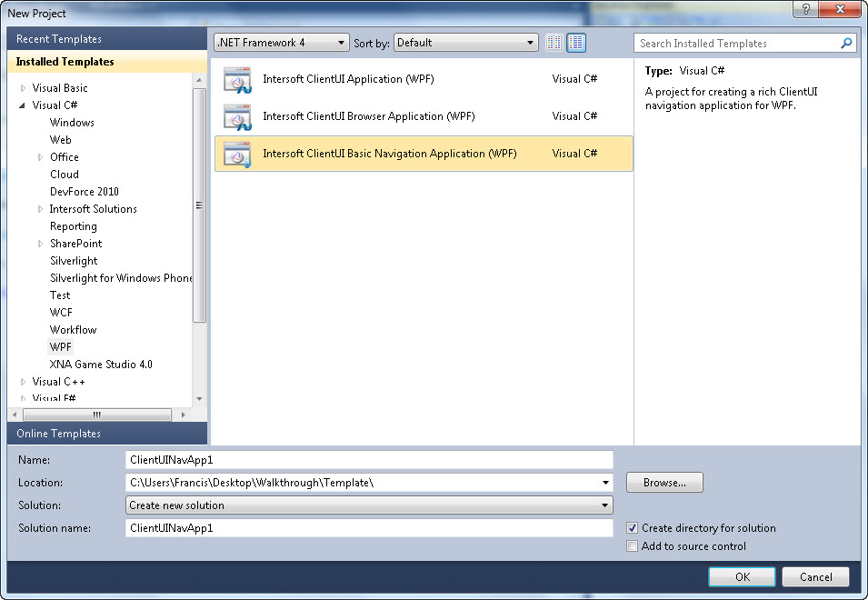Select Intersoft ClientUI Application (WPF) template

[424, 79]
